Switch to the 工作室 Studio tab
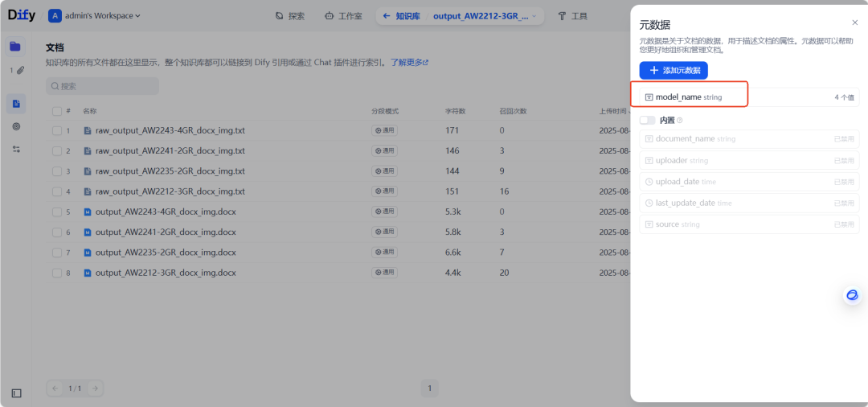This screenshot has height=407, width=868. pos(343,16)
